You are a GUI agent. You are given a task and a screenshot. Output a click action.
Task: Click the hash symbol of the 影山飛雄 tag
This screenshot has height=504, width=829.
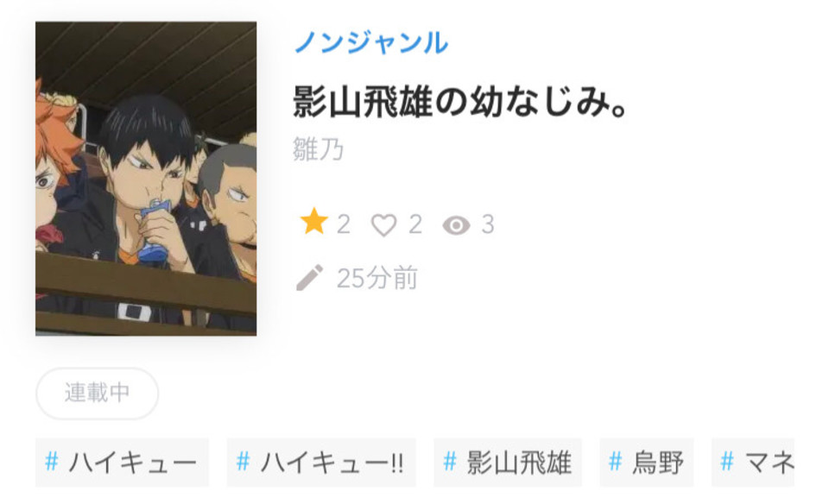click(x=450, y=462)
